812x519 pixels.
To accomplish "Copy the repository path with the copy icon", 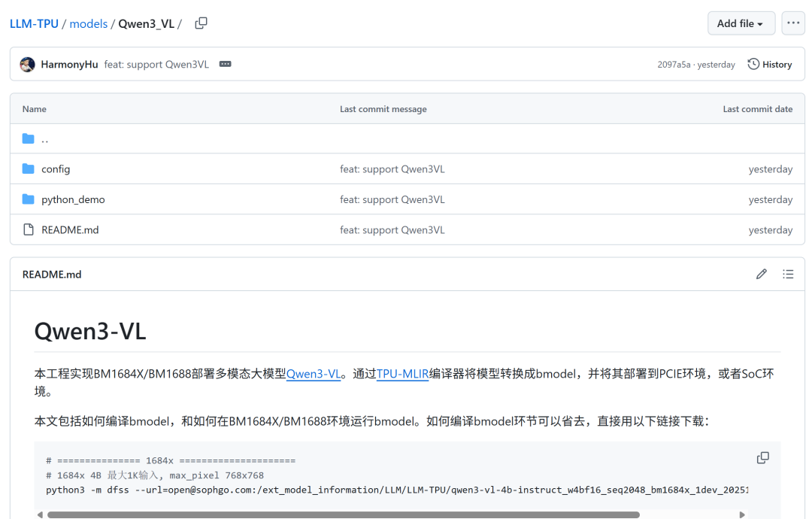I will pos(201,23).
